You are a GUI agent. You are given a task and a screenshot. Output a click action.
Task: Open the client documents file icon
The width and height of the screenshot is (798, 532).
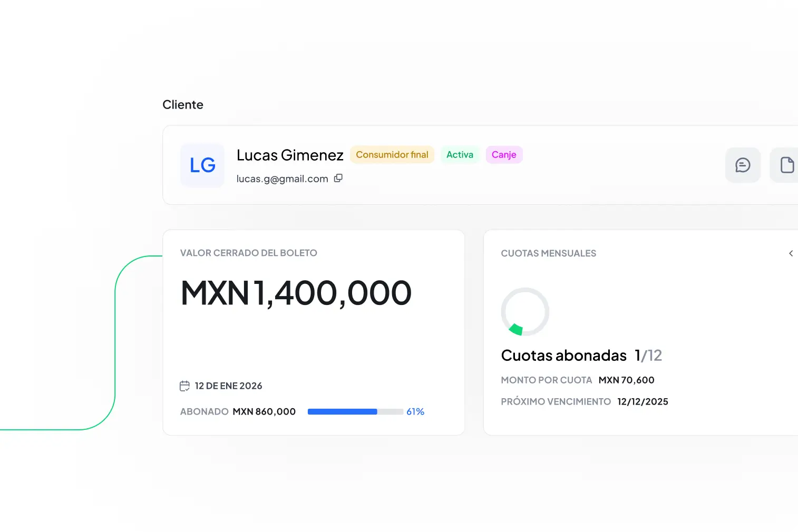(786, 165)
